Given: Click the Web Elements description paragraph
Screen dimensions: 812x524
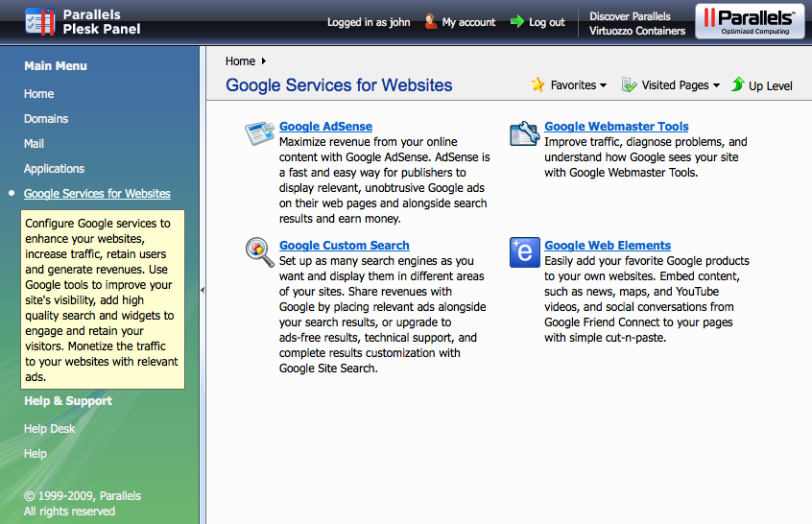Looking at the screenshot, I should [x=647, y=299].
